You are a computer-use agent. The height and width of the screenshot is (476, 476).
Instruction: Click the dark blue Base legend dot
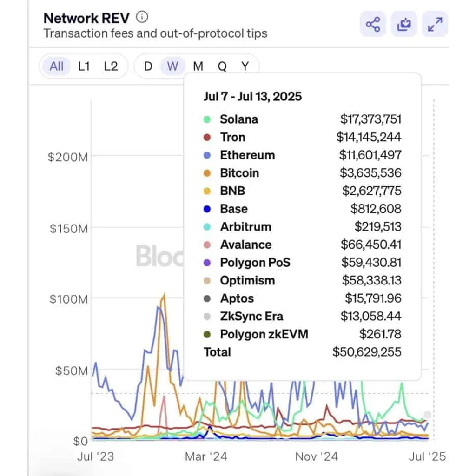pyautogui.click(x=207, y=209)
